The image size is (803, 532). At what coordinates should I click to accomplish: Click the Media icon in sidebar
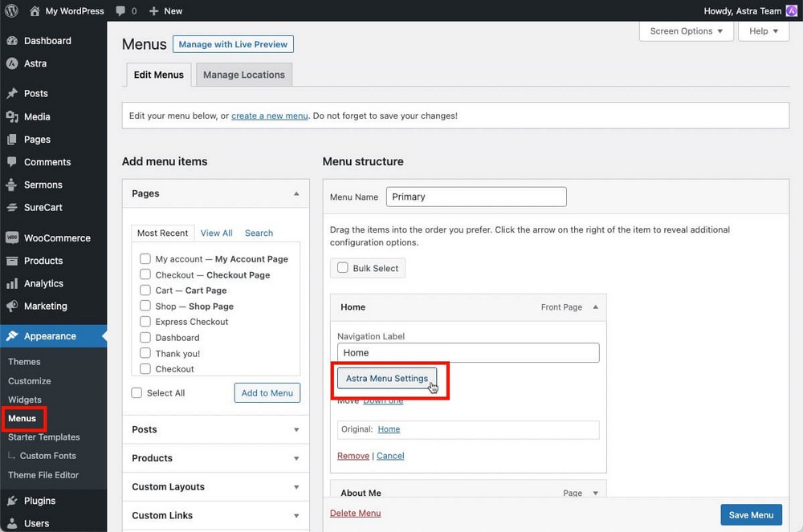click(x=12, y=116)
